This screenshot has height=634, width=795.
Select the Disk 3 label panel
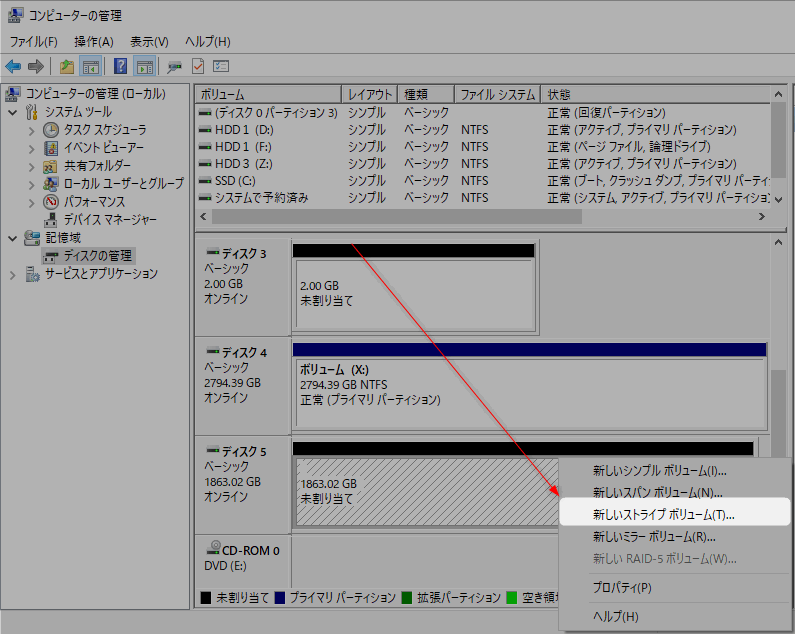pos(243,287)
